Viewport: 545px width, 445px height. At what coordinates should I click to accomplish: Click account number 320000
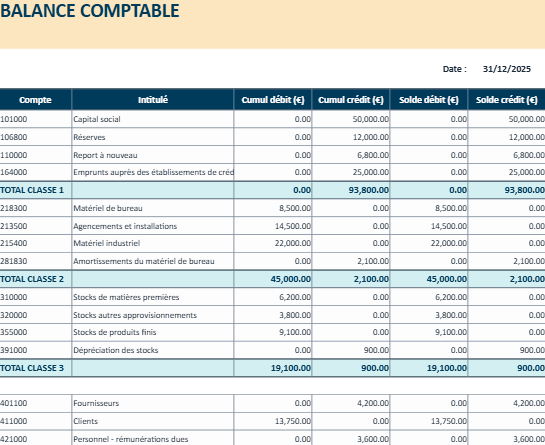pos(14,315)
